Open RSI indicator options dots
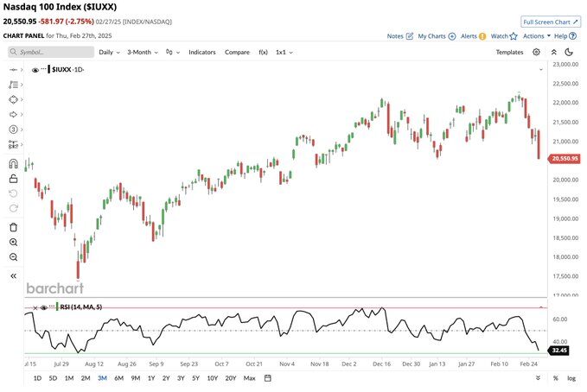This screenshot has height=392, width=587. coord(52,307)
